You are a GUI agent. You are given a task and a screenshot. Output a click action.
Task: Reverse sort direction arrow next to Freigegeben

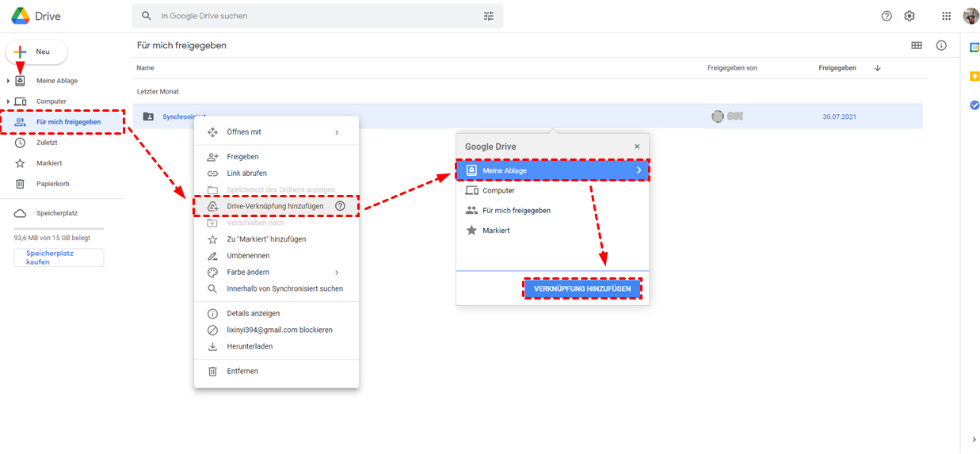coord(877,68)
